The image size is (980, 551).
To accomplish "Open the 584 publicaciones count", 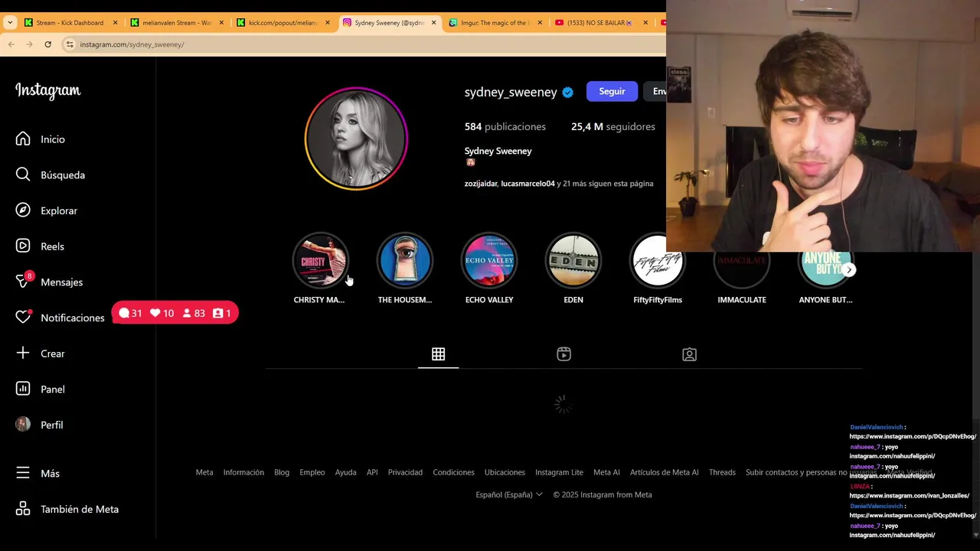I will click(x=505, y=126).
